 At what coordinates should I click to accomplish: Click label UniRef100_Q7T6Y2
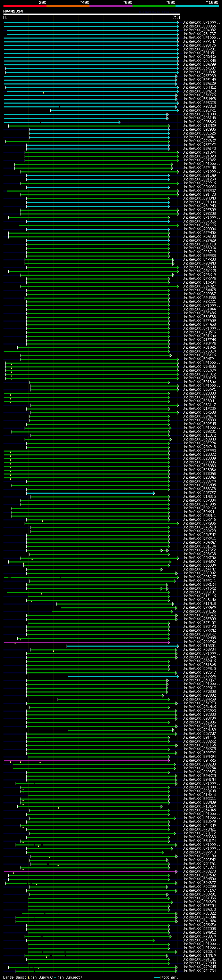pyautogui.click(x=199, y=550)
